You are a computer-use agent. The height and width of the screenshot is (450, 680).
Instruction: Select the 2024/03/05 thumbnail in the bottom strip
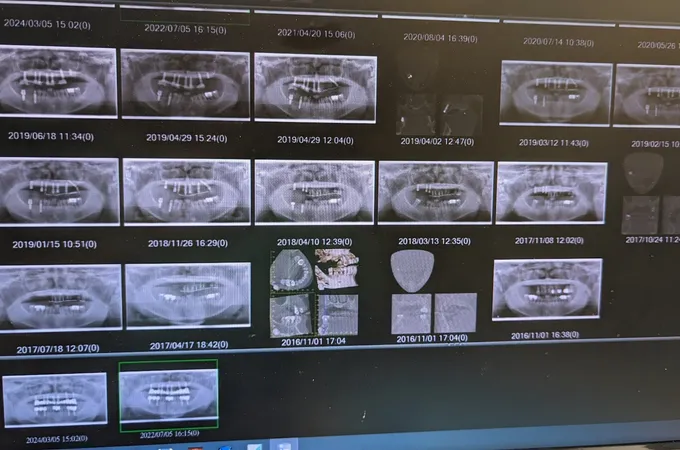coord(54,400)
